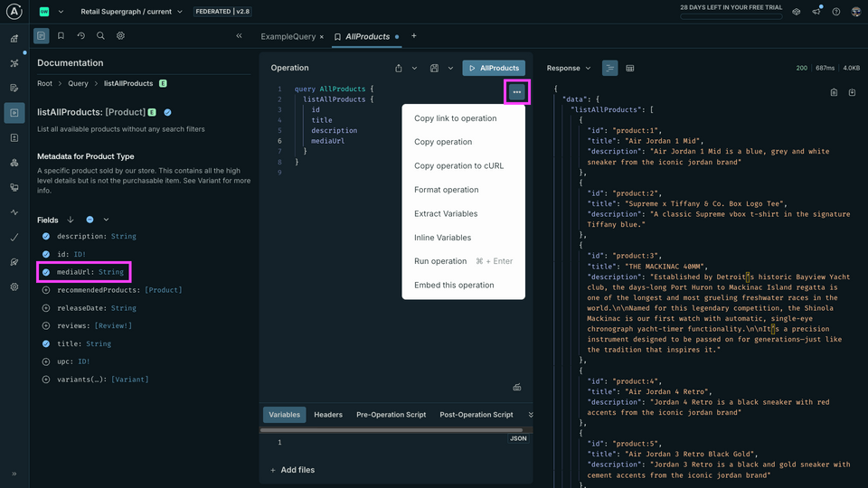Open saved operation collections bookmark icon
Screen dimensions: 868x488
[61, 36]
